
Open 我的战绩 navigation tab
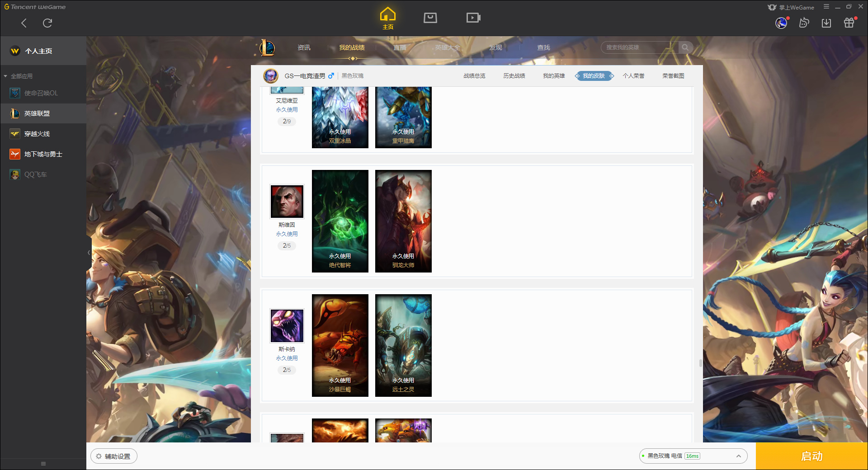coord(352,47)
